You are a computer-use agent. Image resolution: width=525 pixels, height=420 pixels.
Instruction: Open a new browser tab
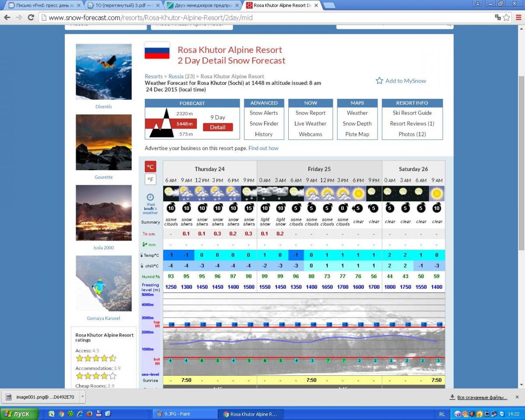coord(329,5)
